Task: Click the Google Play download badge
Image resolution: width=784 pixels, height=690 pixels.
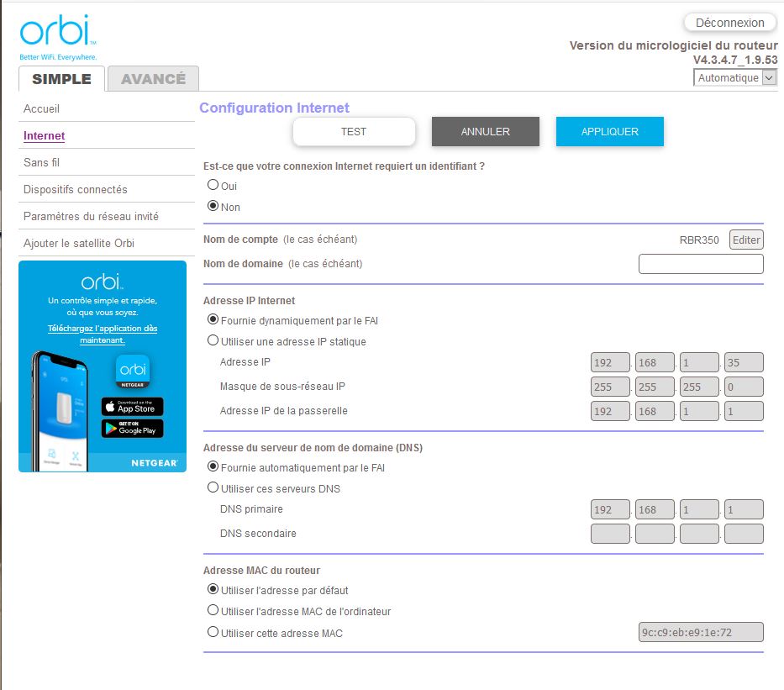Action: click(x=133, y=429)
